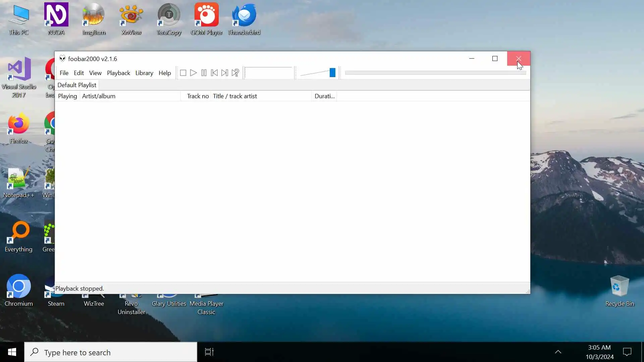Open Thunderbird desktop shortcut
Screen dimensions: 644x362
(x=244, y=19)
